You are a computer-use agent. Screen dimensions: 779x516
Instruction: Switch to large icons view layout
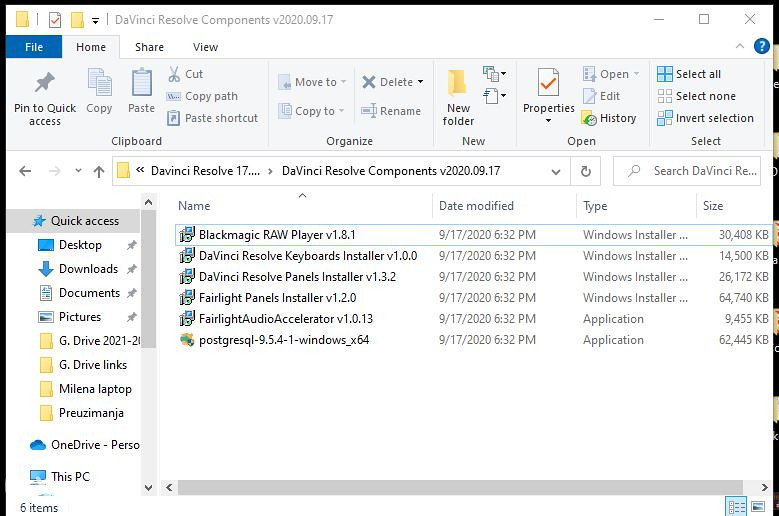click(758, 507)
